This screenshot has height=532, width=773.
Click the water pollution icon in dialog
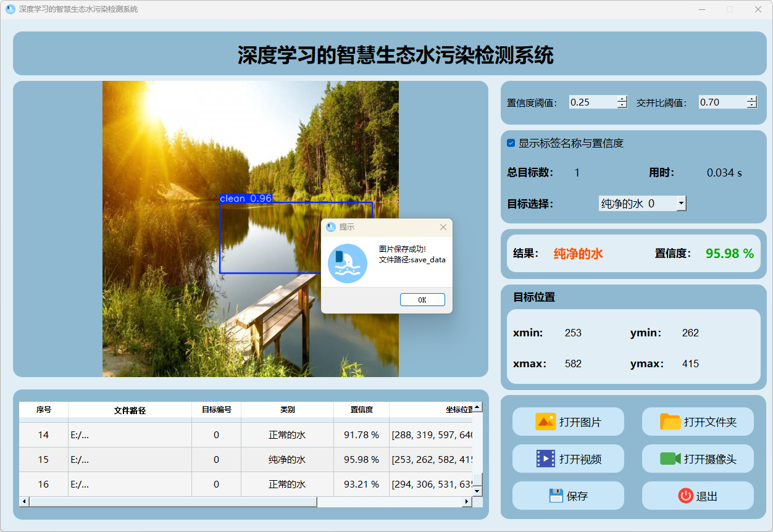click(x=347, y=264)
